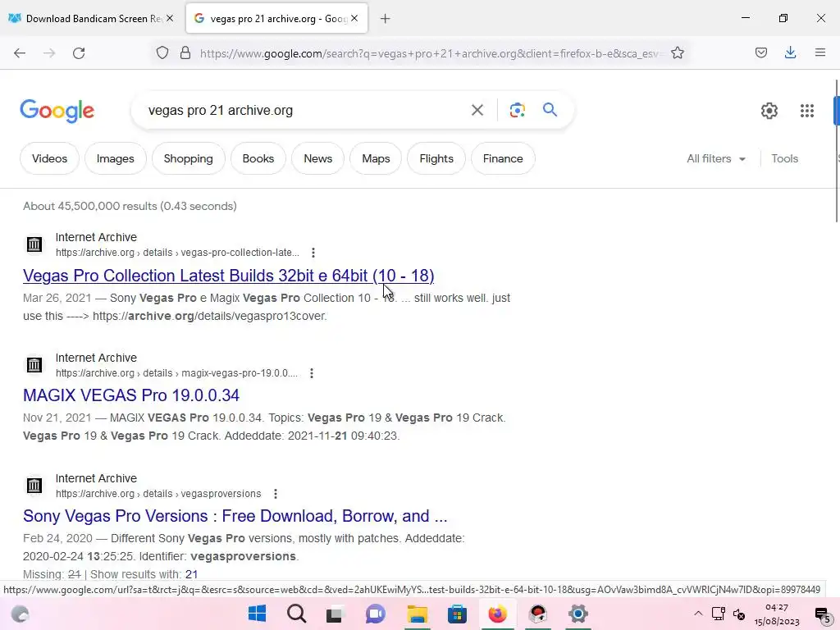Open Sony Vegas Pro Versions link
The width and height of the screenshot is (840, 630).
point(235,516)
